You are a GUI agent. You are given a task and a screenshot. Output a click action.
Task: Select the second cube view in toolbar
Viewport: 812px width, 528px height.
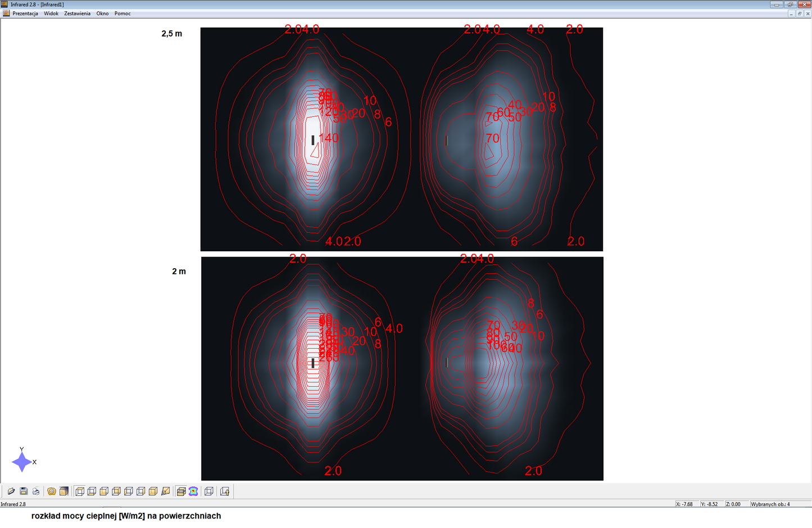(x=92, y=491)
